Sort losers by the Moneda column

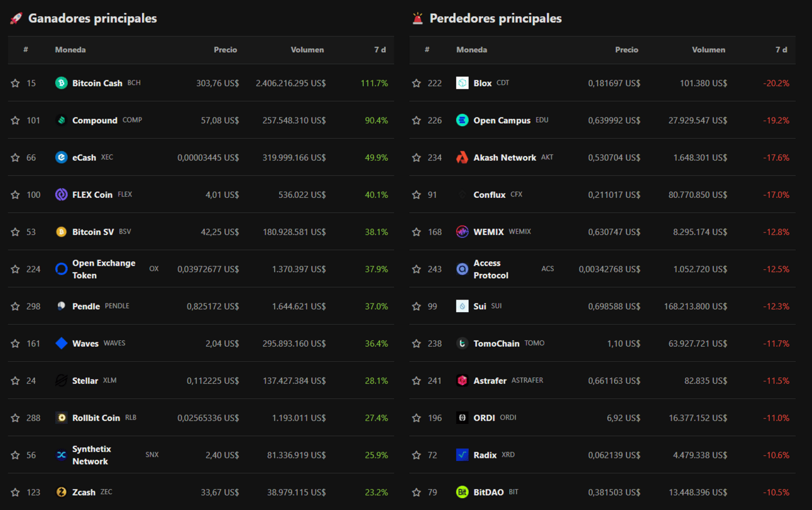click(471, 50)
